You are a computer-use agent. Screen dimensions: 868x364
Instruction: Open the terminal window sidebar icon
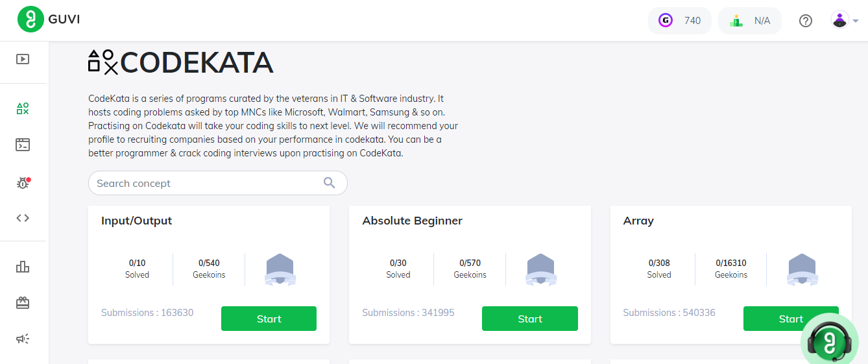23,145
